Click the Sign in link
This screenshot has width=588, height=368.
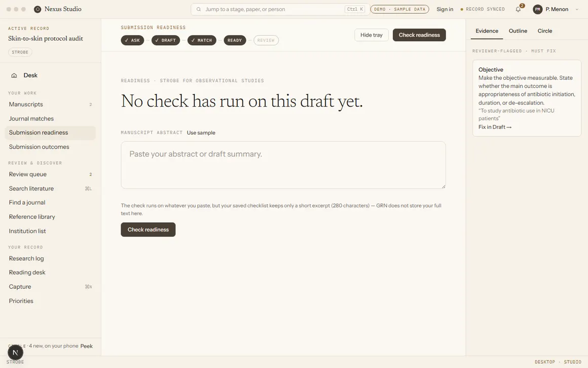click(x=445, y=9)
